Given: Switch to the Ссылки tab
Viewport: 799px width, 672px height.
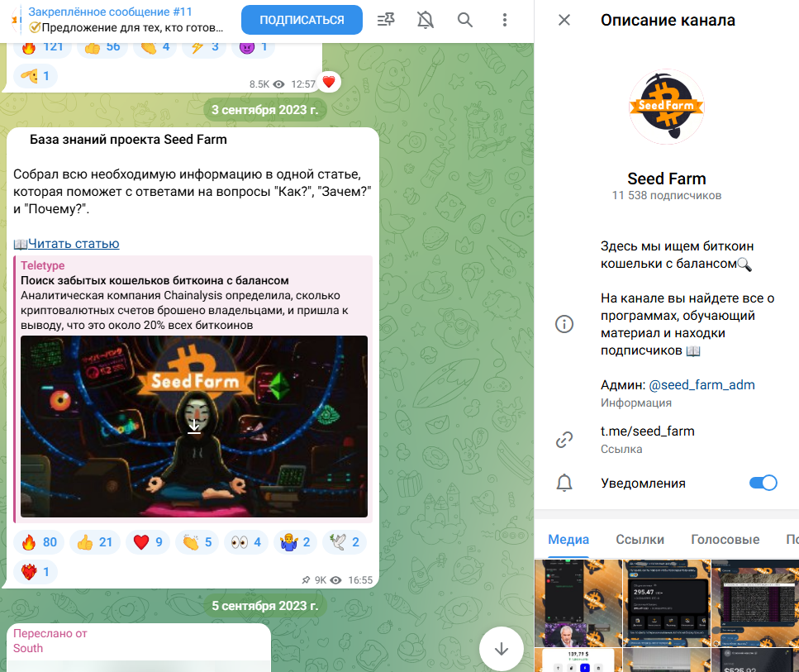Looking at the screenshot, I should click(640, 540).
